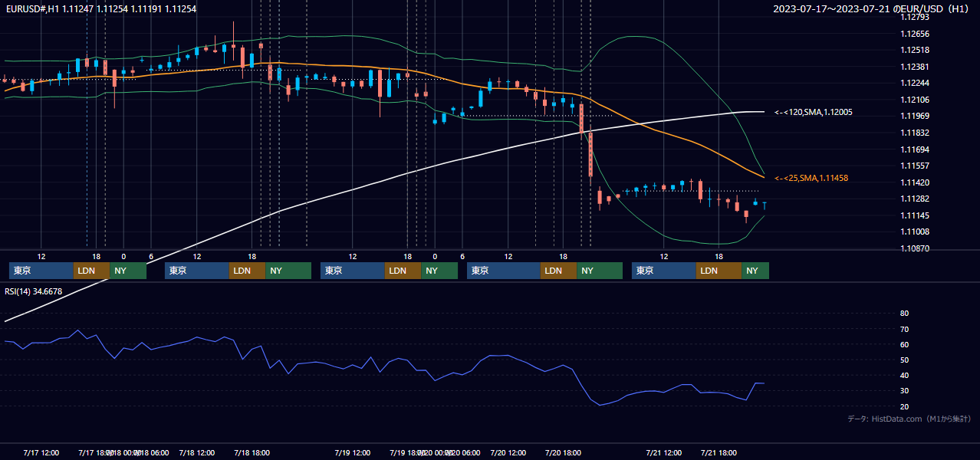This screenshot has height=460, width=980.
Task: Click price axis value 1.12518
Action: click(914, 50)
